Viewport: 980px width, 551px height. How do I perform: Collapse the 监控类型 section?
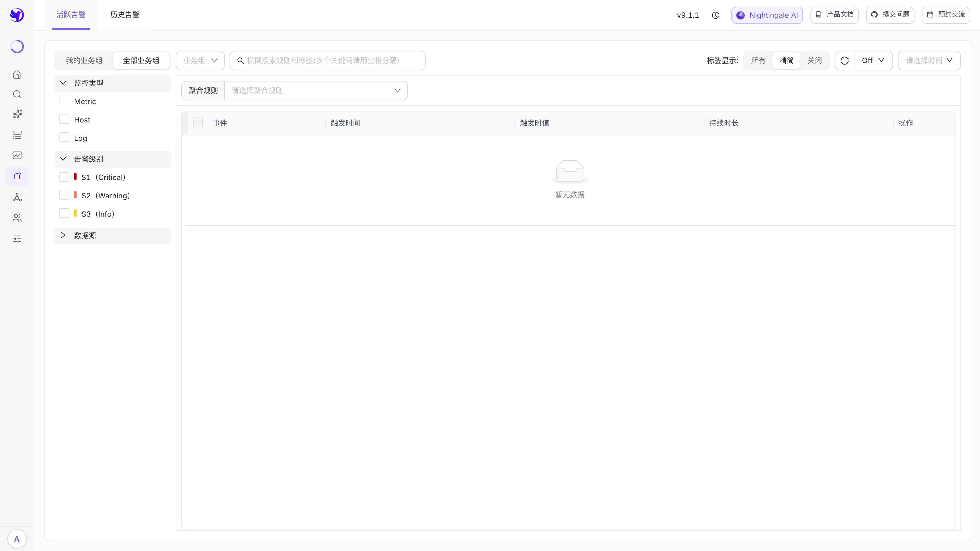(113, 83)
